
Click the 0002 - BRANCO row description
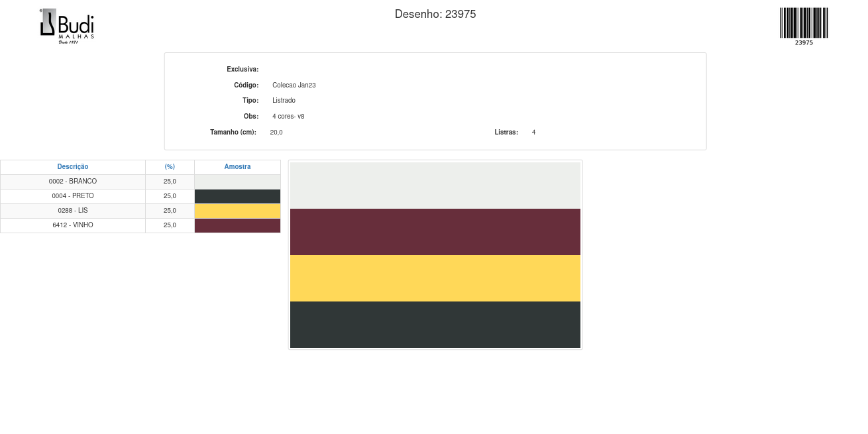coord(73,182)
